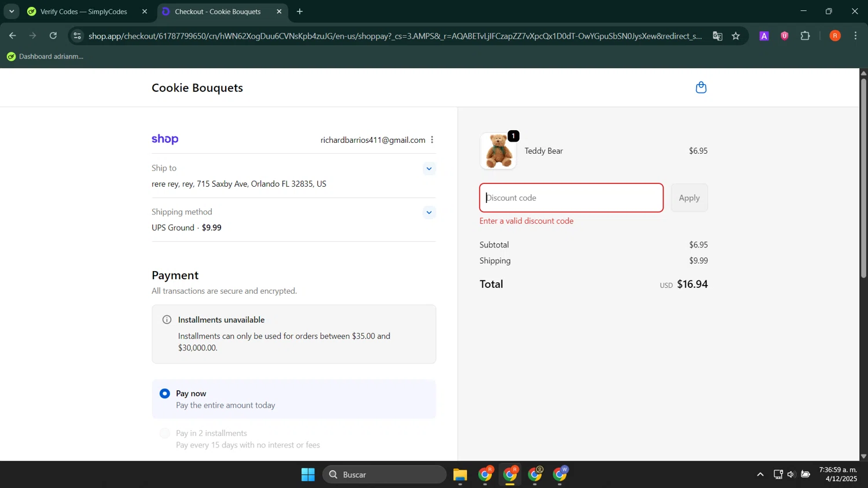The width and height of the screenshot is (868, 488).
Task: Click the 'Enter a valid discount code' error
Action: [x=527, y=221]
